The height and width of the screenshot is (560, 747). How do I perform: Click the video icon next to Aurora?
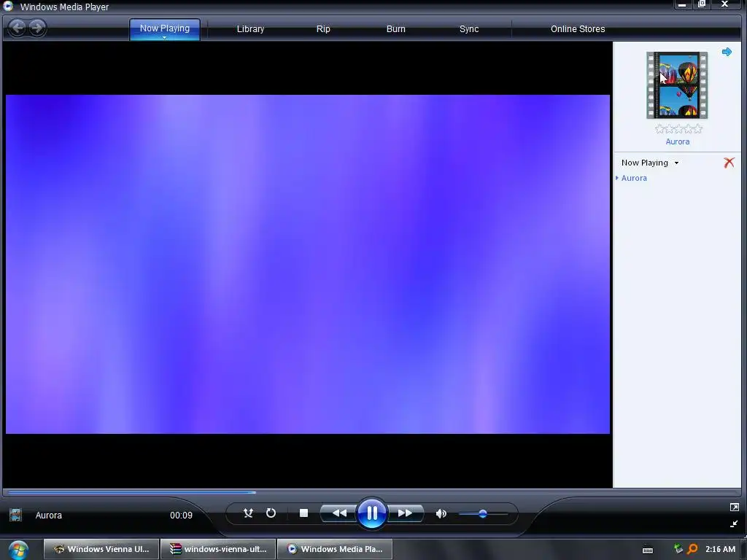pyautogui.click(x=16, y=515)
